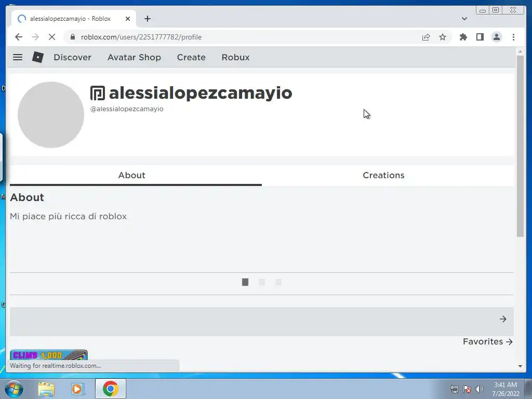This screenshot has width=532, height=399.
Task: Open Windows Media Player from the taskbar
Action: click(x=78, y=389)
